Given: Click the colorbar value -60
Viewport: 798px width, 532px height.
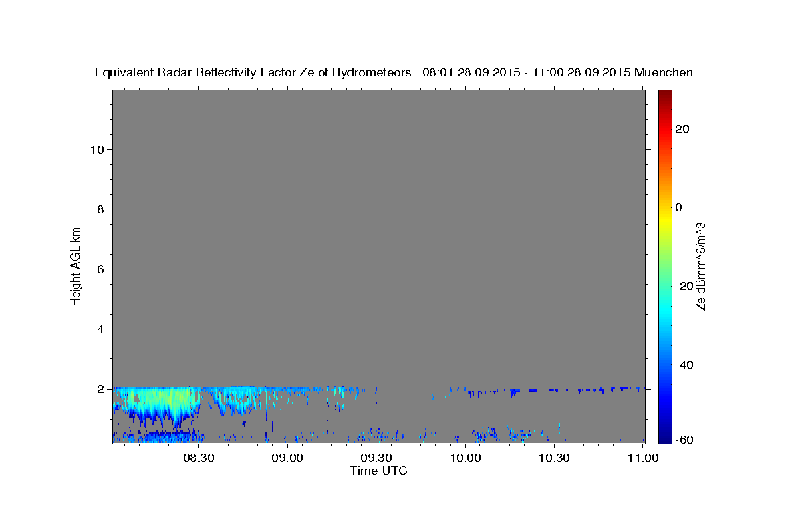Looking at the screenshot, I should pos(684,440).
